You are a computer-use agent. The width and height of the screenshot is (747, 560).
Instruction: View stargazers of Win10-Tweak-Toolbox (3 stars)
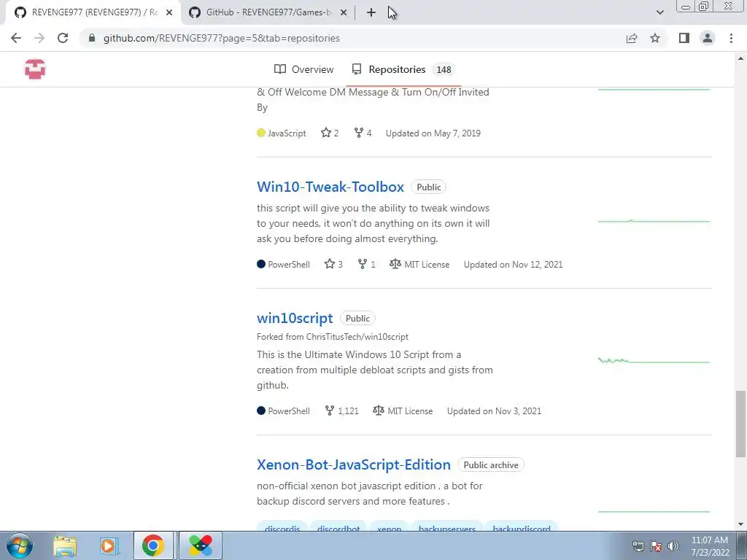pos(333,264)
